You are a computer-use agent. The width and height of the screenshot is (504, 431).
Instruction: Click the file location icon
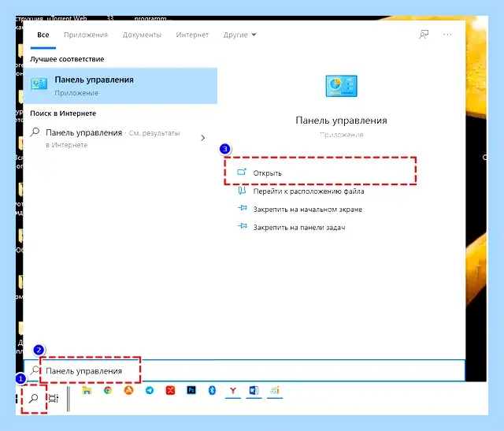pos(242,191)
